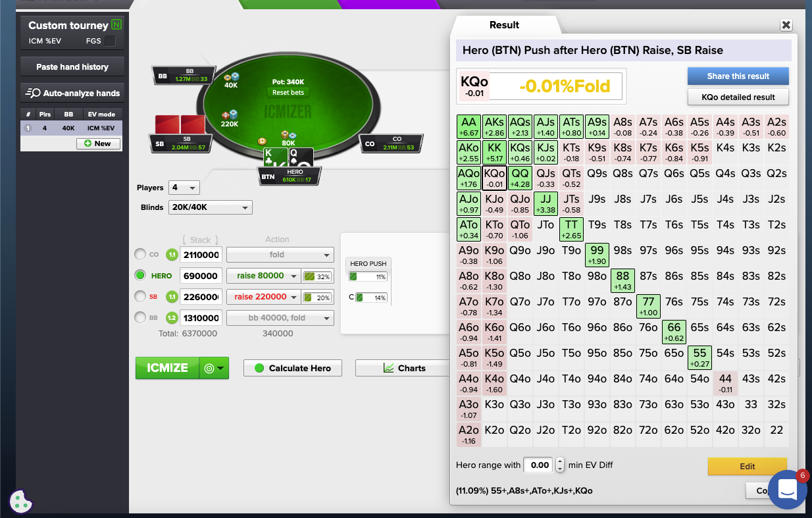Expand the Blinds 20K/40K dropdown

210,207
